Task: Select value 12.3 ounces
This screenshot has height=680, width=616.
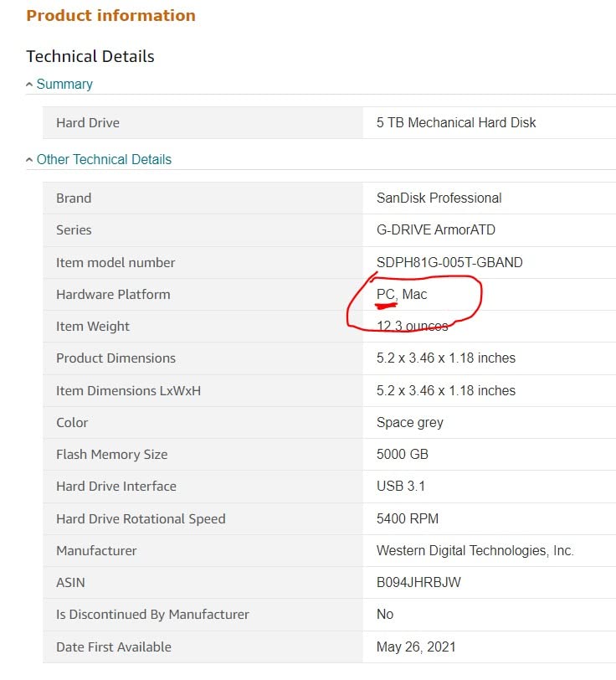Action: click(412, 326)
